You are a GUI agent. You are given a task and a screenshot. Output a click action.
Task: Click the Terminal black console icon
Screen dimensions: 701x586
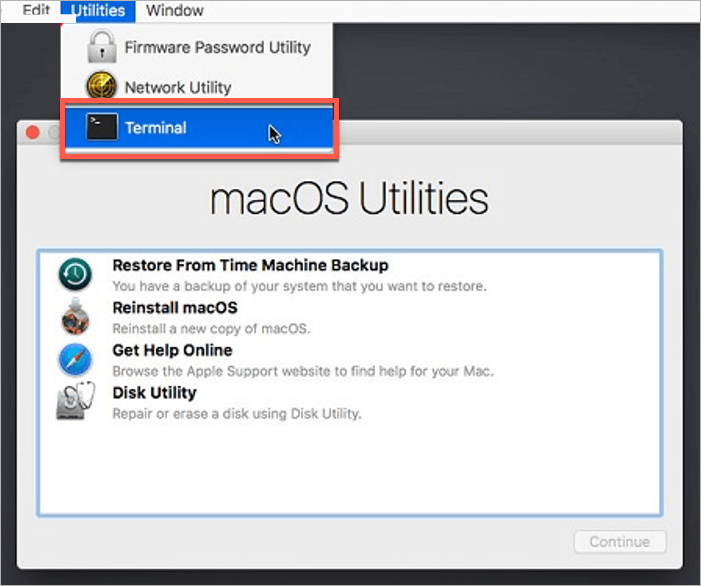pyautogui.click(x=102, y=127)
